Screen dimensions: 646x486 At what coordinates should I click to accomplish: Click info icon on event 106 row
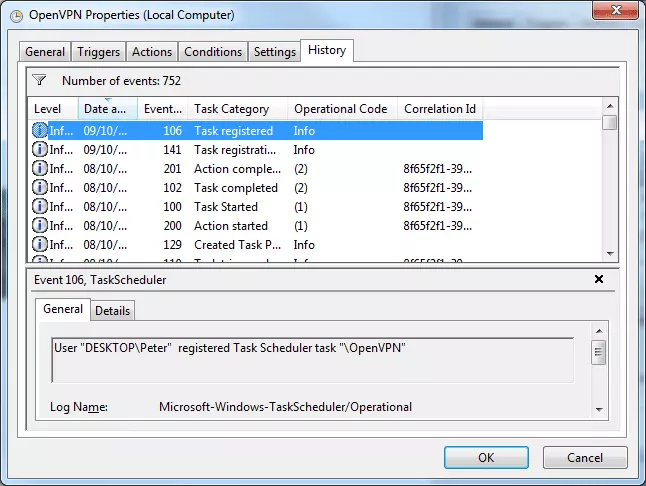(x=40, y=131)
